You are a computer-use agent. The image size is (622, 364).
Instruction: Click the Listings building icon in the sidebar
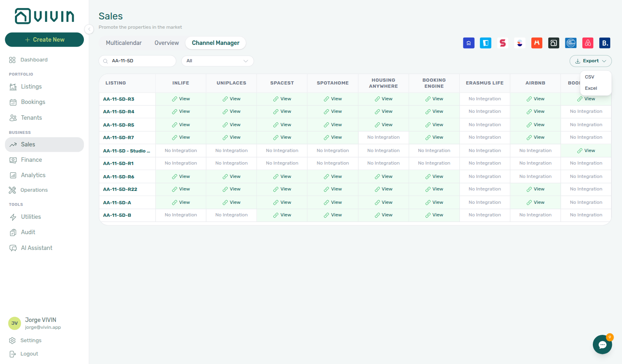tap(13, 87)
